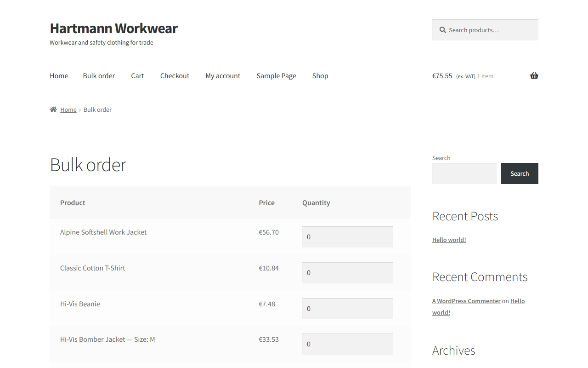Viewport: 588px width, 368px height.
Task: Open the Hello world! recent post
Action: [449, 240]
